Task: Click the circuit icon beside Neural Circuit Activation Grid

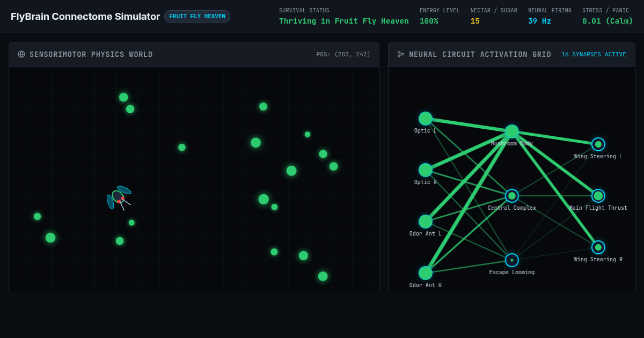Action: tap(401, 54)
